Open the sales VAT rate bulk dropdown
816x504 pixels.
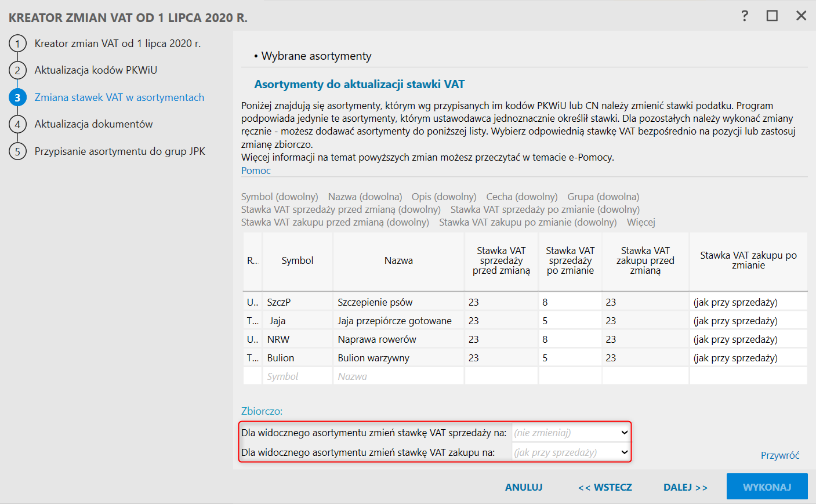click(x=571, y=433)
